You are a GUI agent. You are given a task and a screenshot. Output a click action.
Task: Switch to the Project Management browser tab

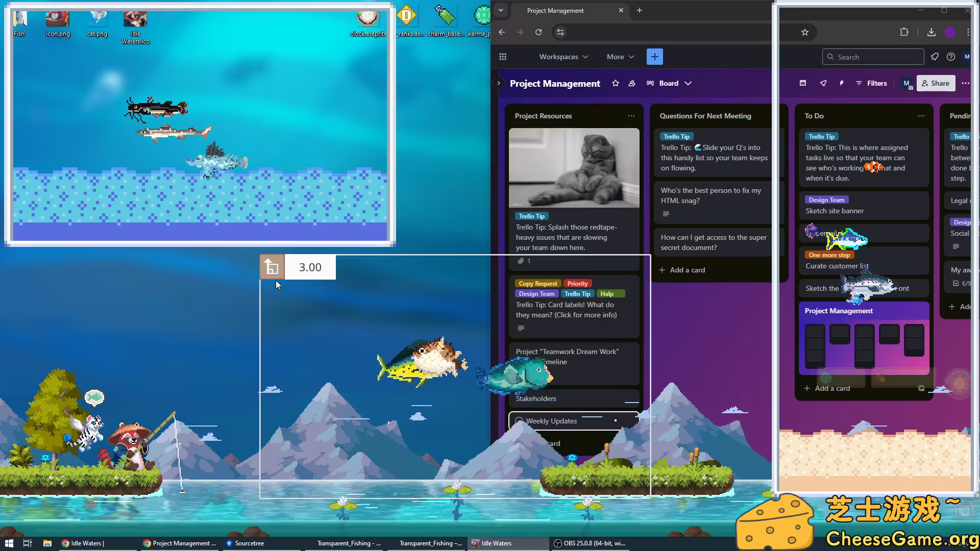(x=555, y=10)
